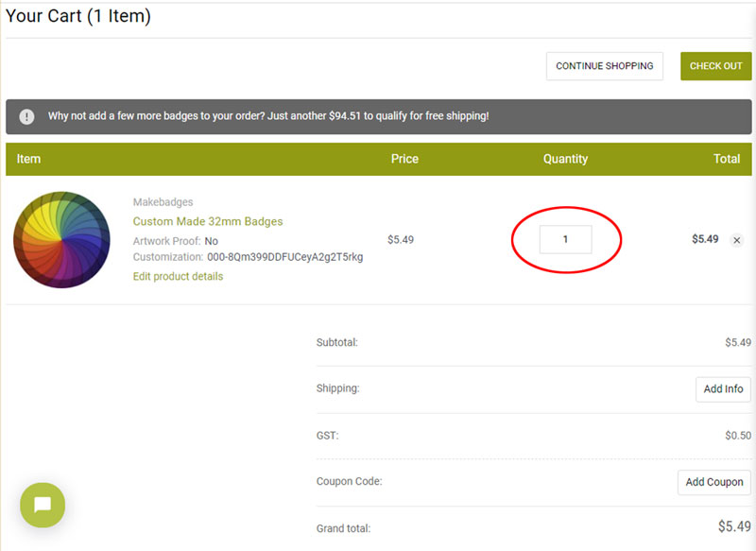The height and width of the screenshot is (551, 756).
Task: Open the chat widget bubble icon
Action: coord(43,505)
